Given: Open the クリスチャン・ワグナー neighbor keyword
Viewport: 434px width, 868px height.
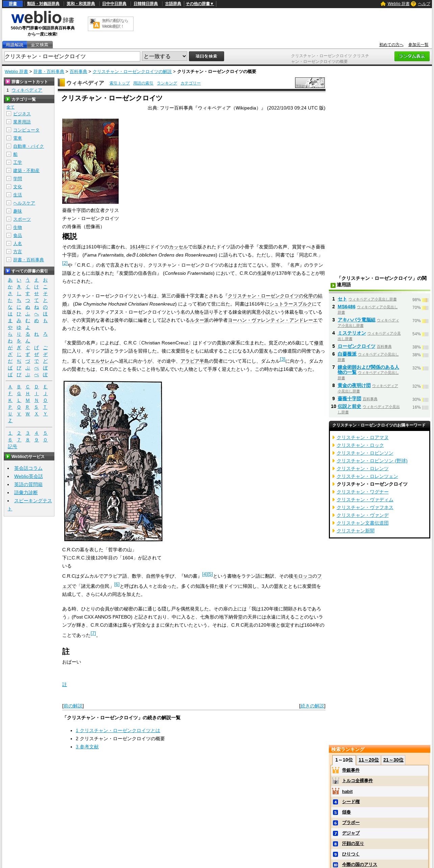Looking at the screenshot, I should [x=362, y=492].
